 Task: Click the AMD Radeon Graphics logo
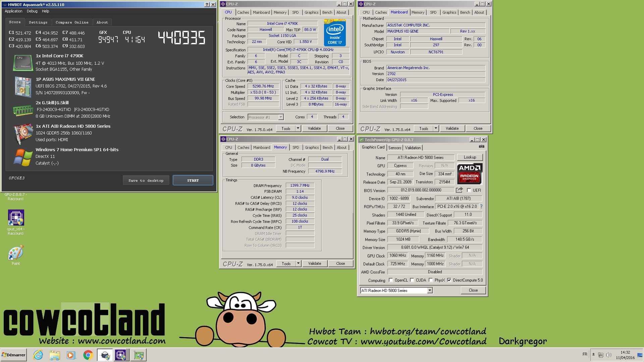point(470,174)
